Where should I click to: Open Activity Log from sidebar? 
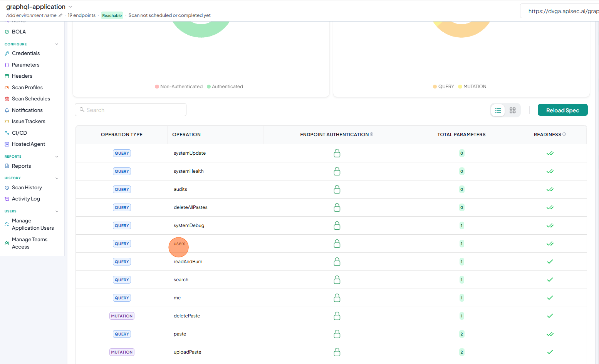[x=26, y=199]
